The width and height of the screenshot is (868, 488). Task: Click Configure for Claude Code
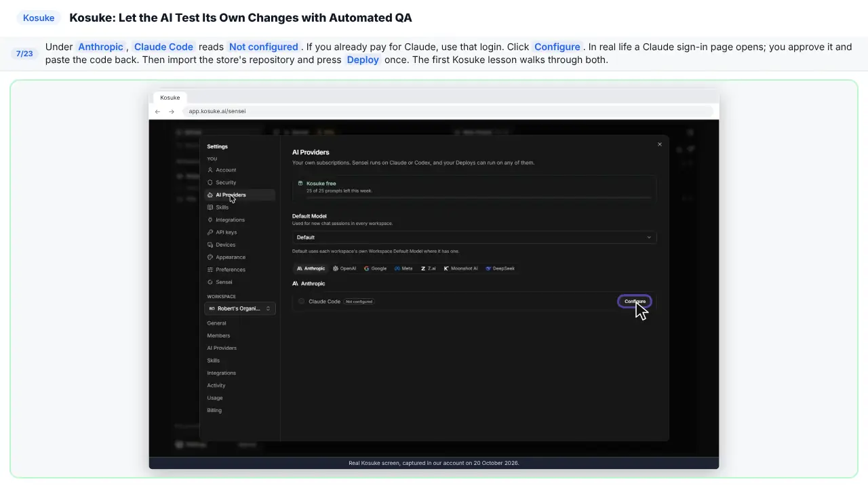pos(635,302)
